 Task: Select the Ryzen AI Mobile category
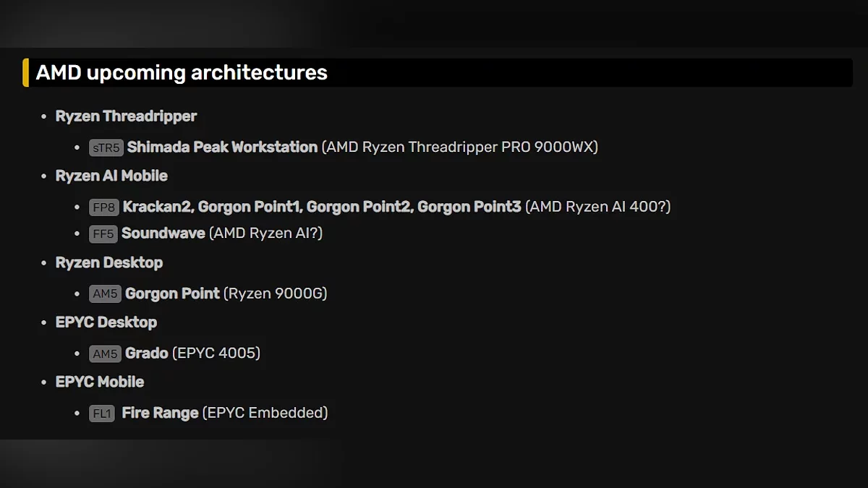point(111,176)
